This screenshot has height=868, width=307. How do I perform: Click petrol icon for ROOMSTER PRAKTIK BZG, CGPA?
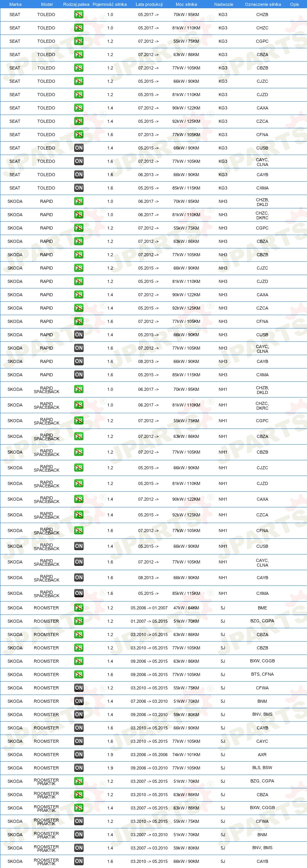79,781
